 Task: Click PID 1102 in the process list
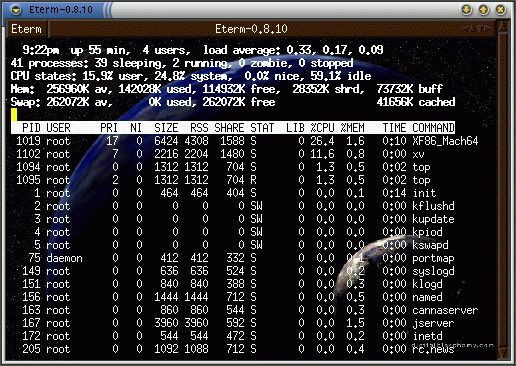click(28, 154)
